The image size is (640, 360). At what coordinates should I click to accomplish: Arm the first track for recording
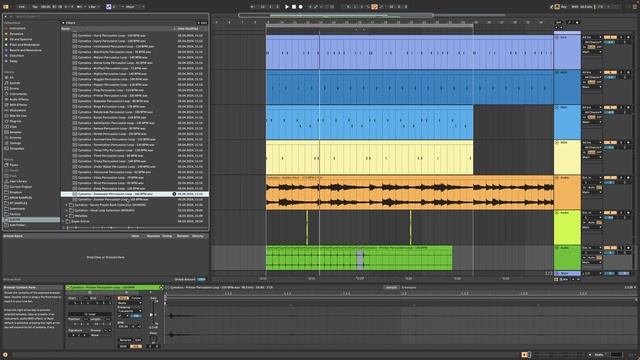tap(628, 37)
